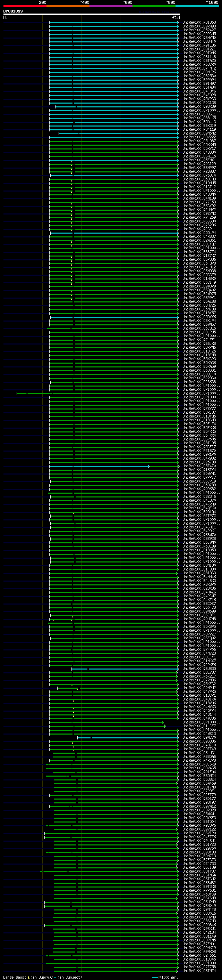Select the UniRef100_Q3HVM0 label
The width and height of the screenshot is (222, 980).
[199, 38]
